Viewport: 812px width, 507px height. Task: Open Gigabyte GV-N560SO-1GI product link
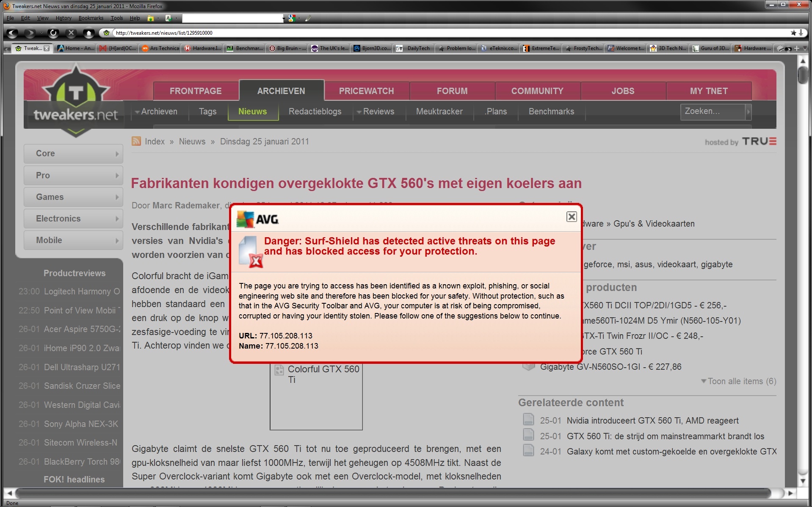pyautogui.click(x=610, y=367)
